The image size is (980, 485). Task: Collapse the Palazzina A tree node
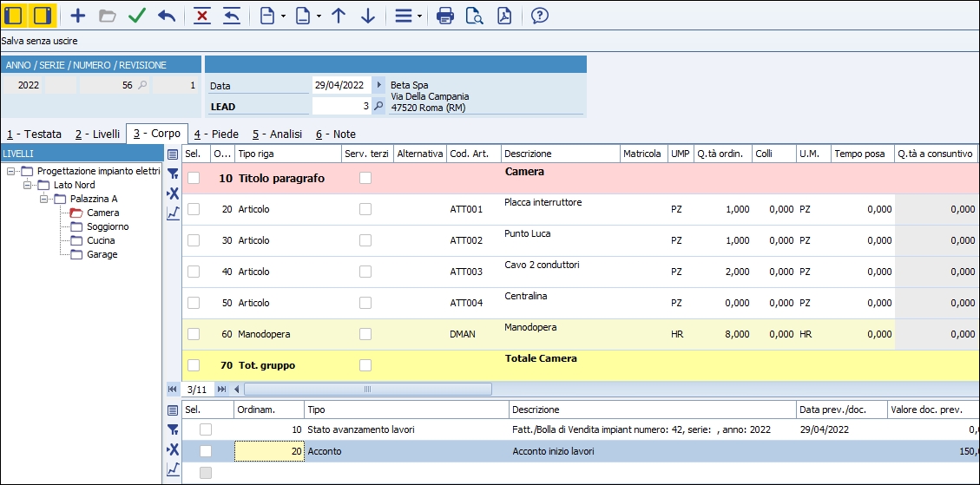[x=44, y=199]
